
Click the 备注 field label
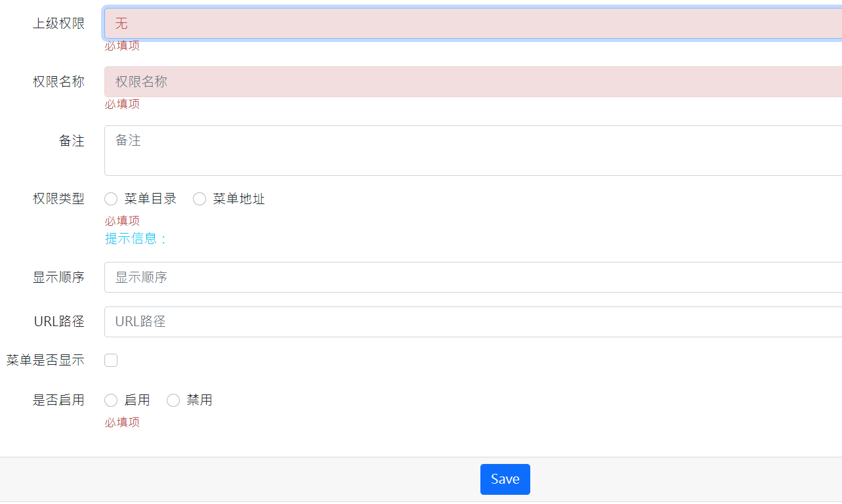pos(72,141)
